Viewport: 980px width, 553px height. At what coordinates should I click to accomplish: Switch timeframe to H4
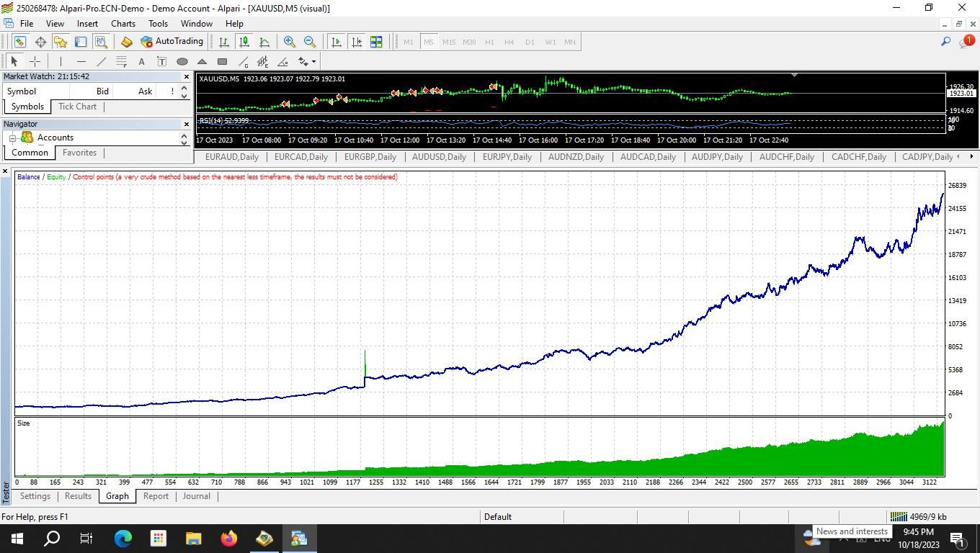pyautogui.click(x=509, y=42)
